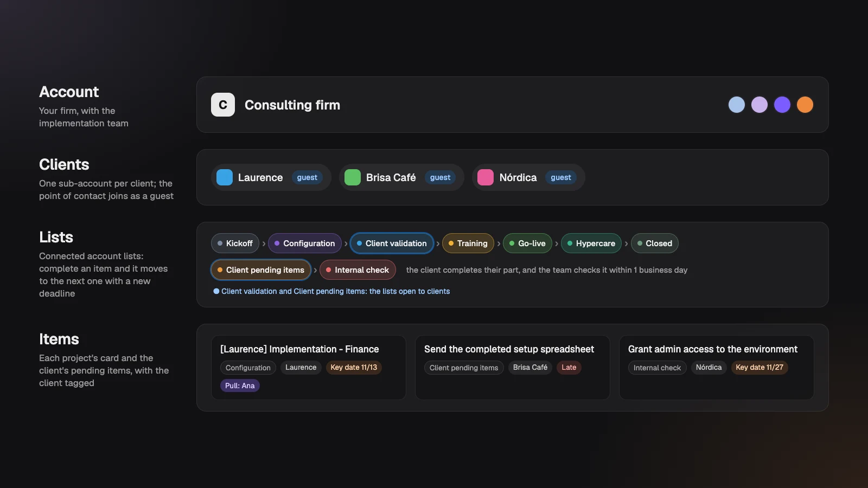This screenshot has width=868, height=488.
Task: Select the Internal check list
Action: point(358,270)
